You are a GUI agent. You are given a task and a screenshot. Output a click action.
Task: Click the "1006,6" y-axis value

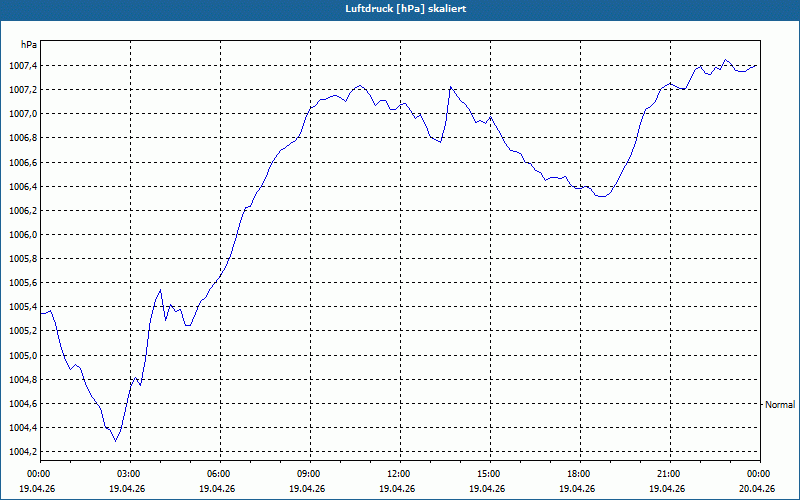23,162
